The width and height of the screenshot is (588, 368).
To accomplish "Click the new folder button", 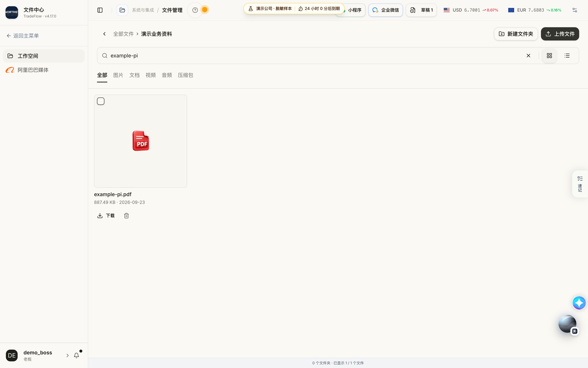I will tap(516, 34).
